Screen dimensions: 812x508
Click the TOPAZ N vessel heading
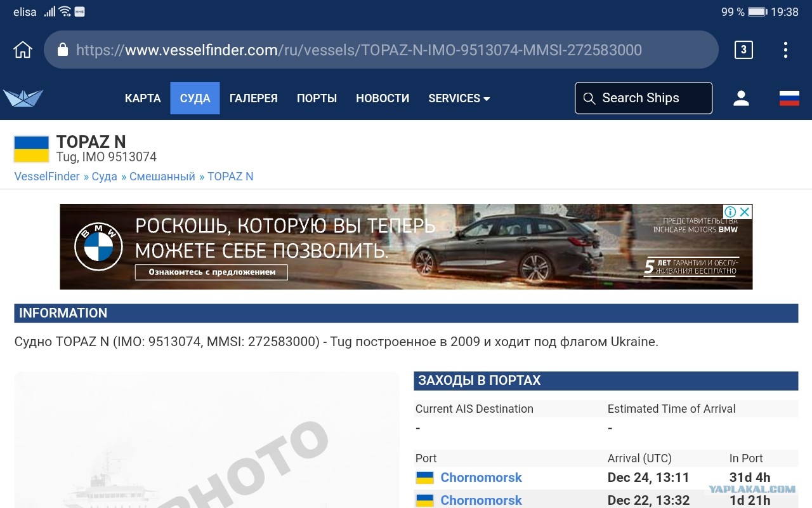pos(91,142)
